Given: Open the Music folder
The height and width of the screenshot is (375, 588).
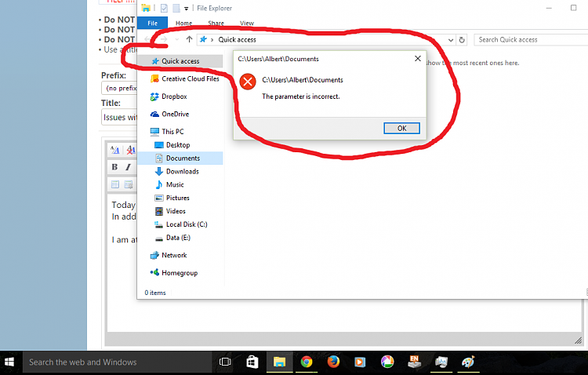Looking at the screenshot, I should (175, 184).
